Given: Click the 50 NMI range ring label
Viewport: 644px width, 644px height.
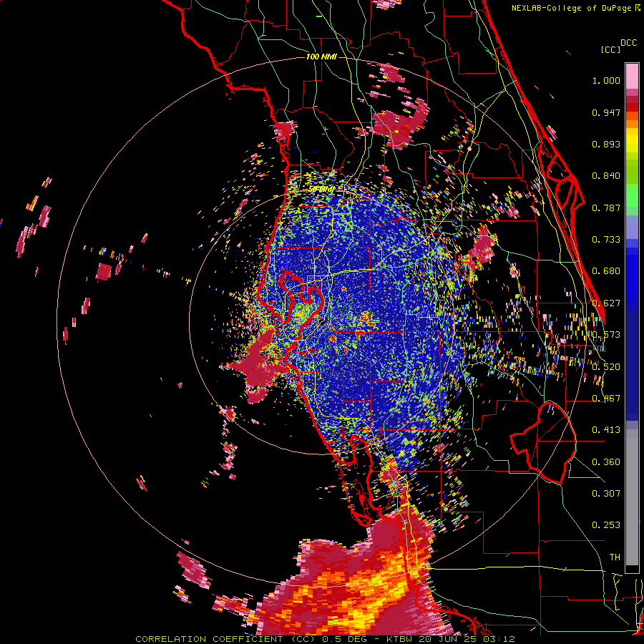Looking at the screenshot, I should coord(321,190).
